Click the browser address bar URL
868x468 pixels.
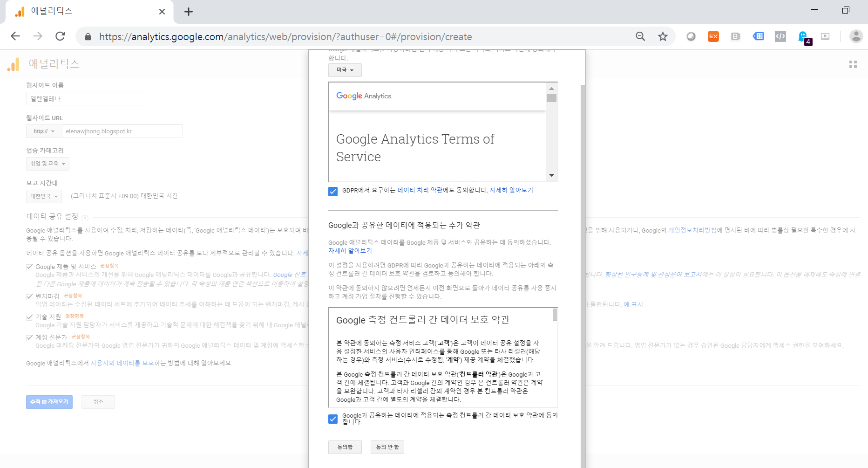(x=285, y=37)
